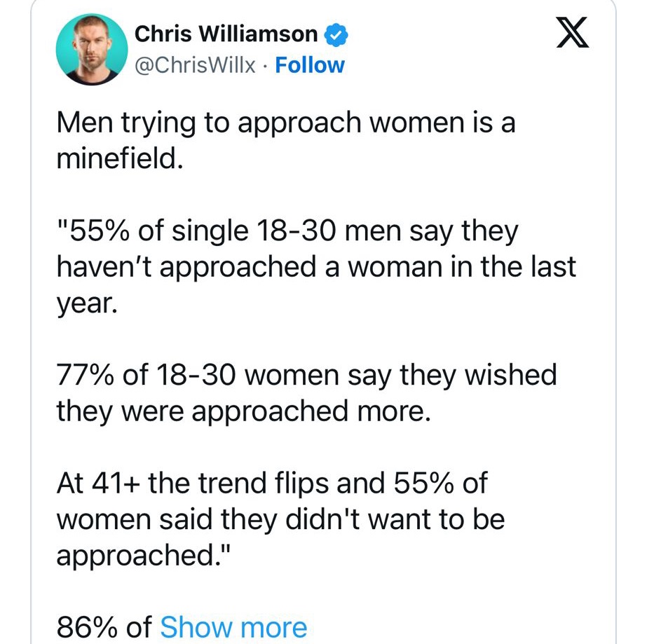Click the Chris Williamson display name
This screenshot has height=644, width=647.
[225, 33]
